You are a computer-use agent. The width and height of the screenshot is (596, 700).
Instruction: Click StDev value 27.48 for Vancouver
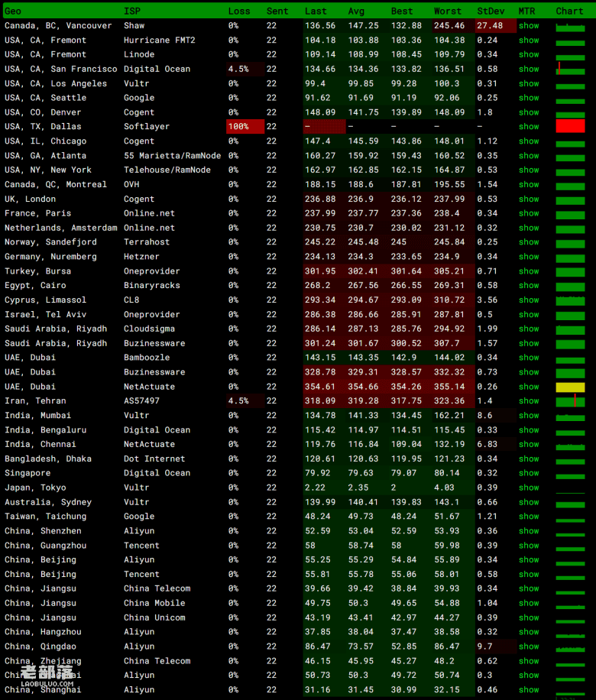point(496,26)
